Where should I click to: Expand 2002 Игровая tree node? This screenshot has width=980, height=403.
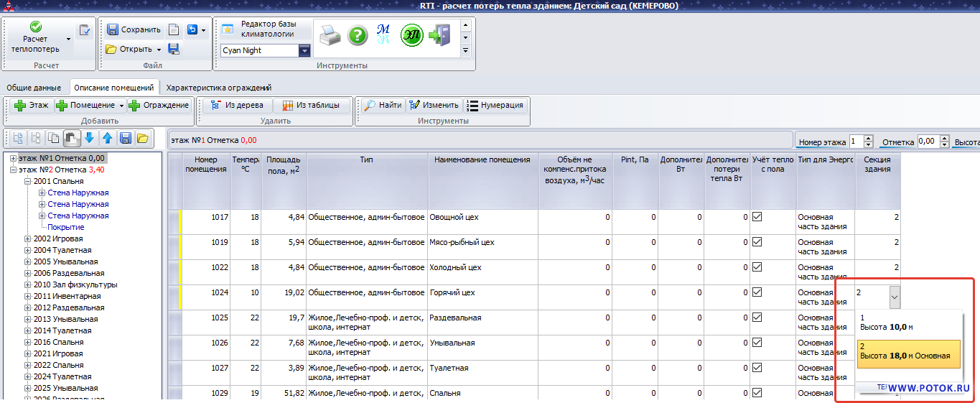[x=27, y=238]
